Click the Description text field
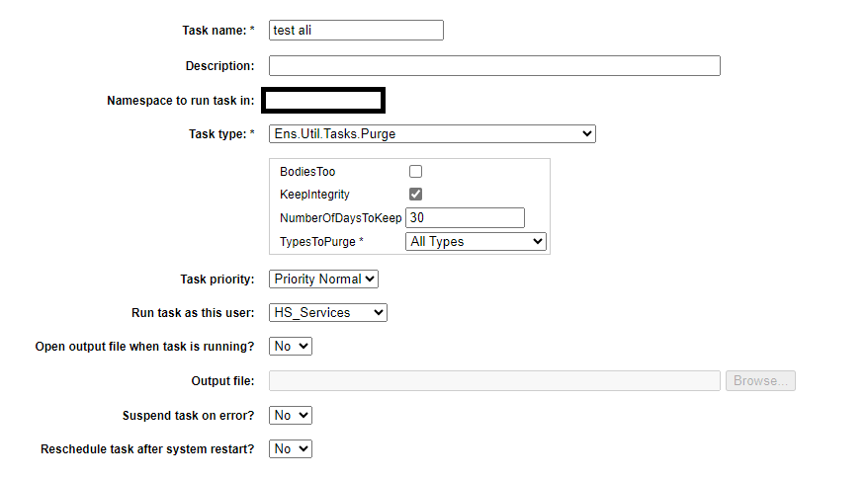Viewport: 868px width, 479px height. click(494, 66)
